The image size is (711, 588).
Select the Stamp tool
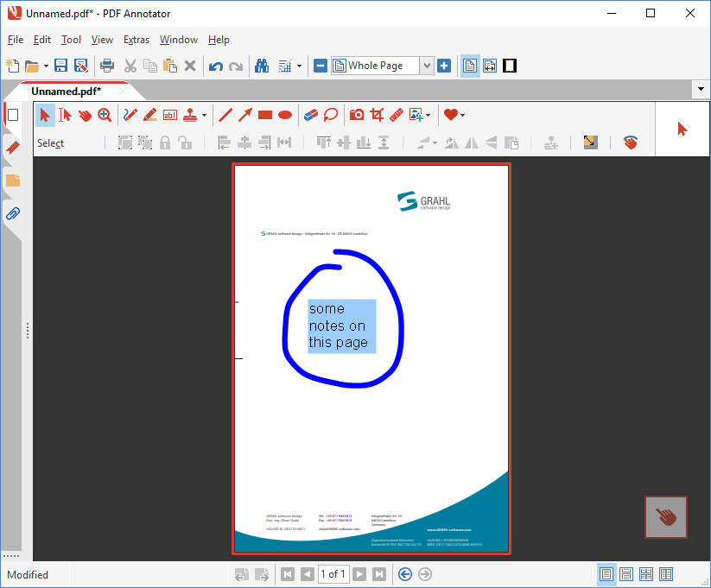click(x=190, y=115)
